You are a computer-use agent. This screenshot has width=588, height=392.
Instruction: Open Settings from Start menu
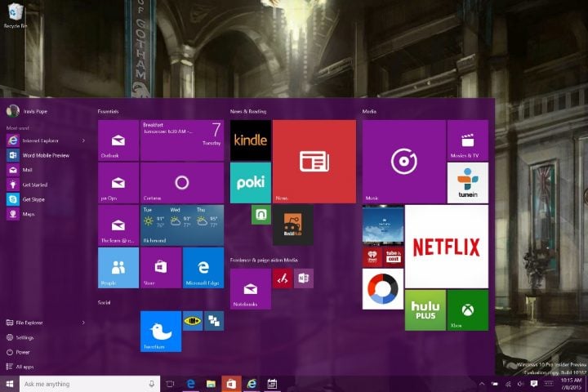45,337
